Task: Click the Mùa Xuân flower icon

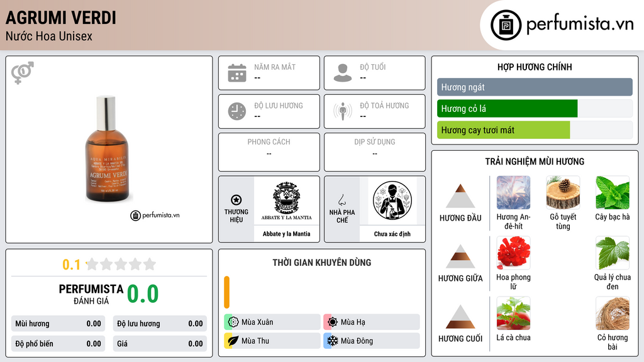Action: 233,322
